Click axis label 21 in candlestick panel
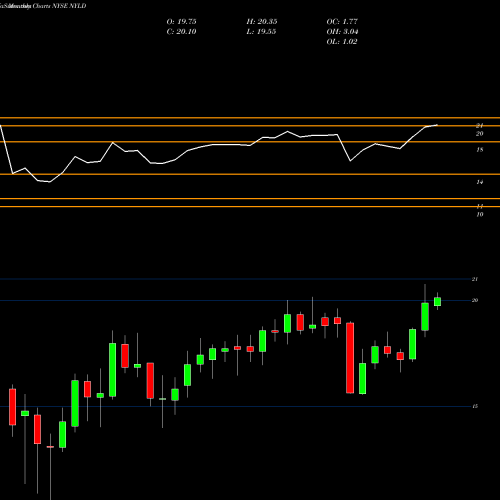Viewport: 500px width, 500px height. click(x=475, y=279)
